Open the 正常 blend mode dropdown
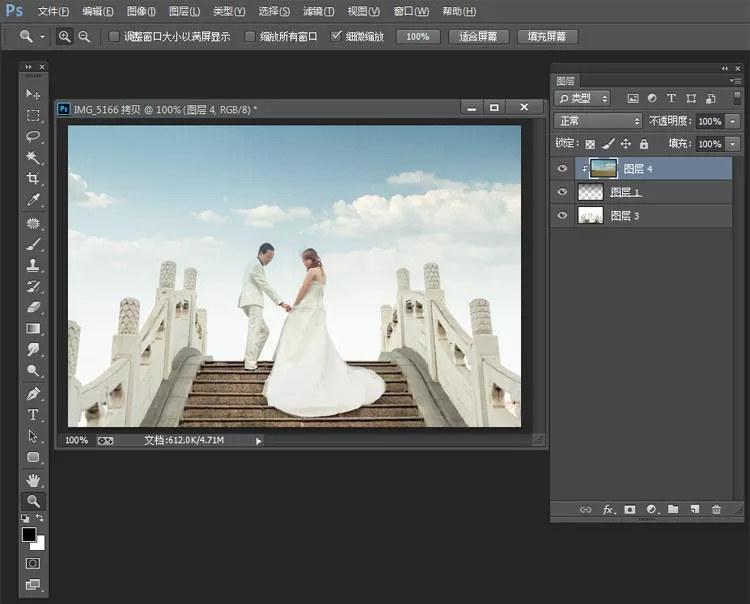The height and width of the screenshot is (604, 750). 598,121
